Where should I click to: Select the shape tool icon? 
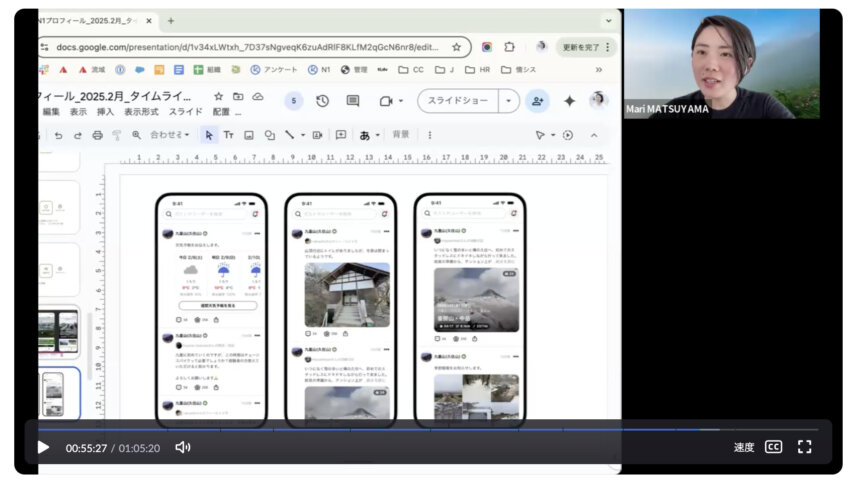(x=269, y=135)
